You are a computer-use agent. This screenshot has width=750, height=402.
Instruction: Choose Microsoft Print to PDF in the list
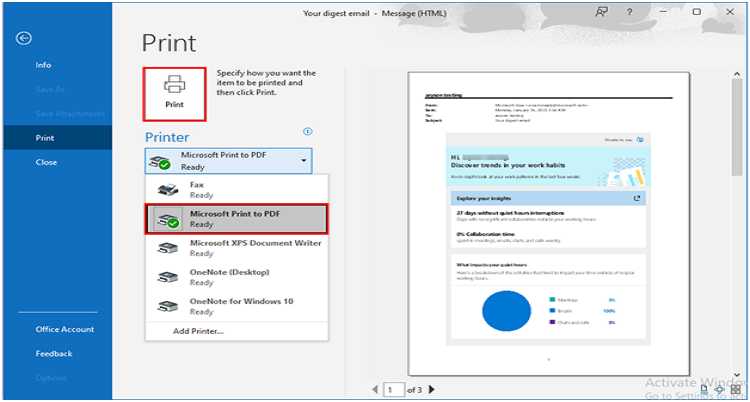click(x=237, y=219)
